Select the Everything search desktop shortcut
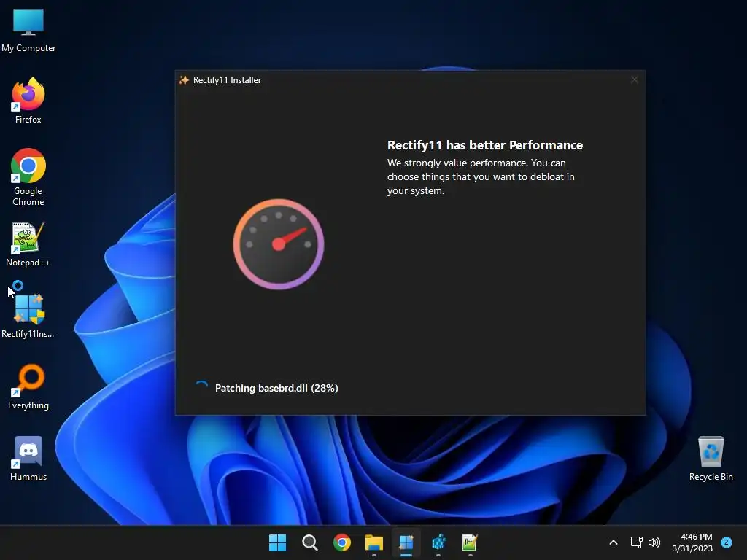Viewport: 747px width, 560px height. (28, 387)
